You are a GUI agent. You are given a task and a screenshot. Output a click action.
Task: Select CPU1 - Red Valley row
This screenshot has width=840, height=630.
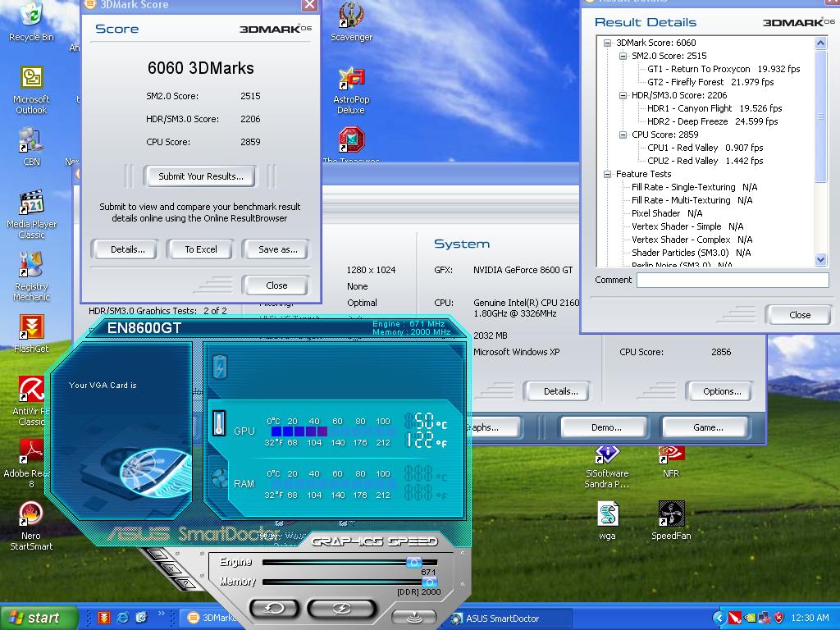pyautogui.click(x=705, y=148)
